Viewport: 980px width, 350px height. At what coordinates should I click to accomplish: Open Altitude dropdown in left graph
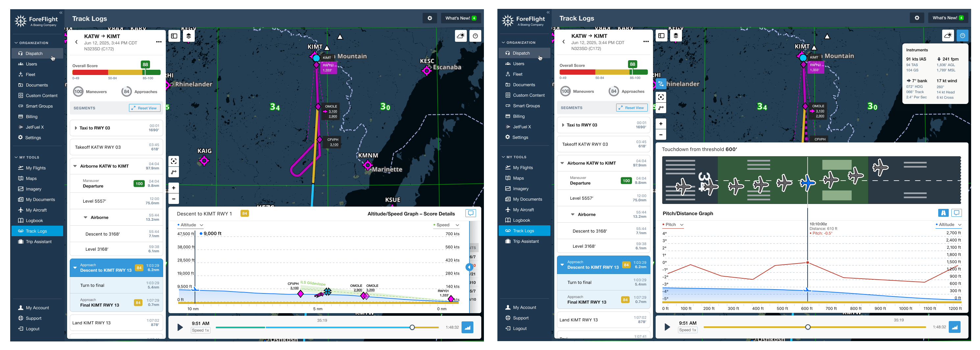pos(190,225)
